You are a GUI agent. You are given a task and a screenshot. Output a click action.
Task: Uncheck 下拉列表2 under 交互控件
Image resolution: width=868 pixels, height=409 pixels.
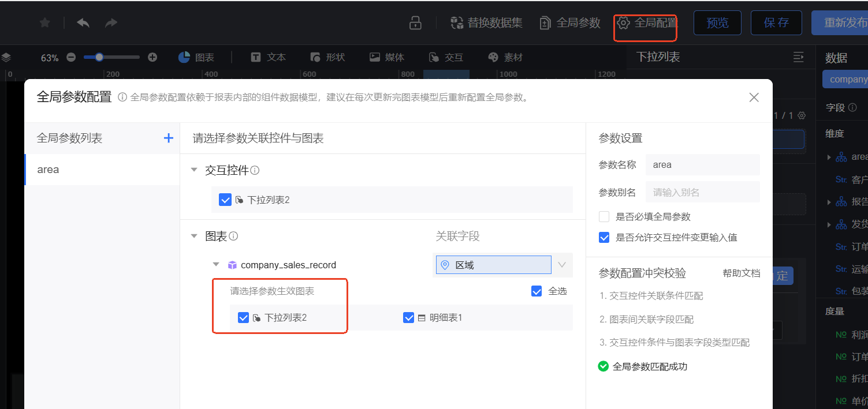(x=225, y=200)
